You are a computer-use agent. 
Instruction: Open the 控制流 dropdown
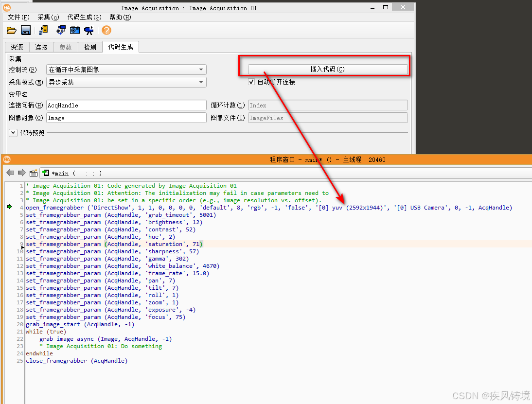click(126, 70)
